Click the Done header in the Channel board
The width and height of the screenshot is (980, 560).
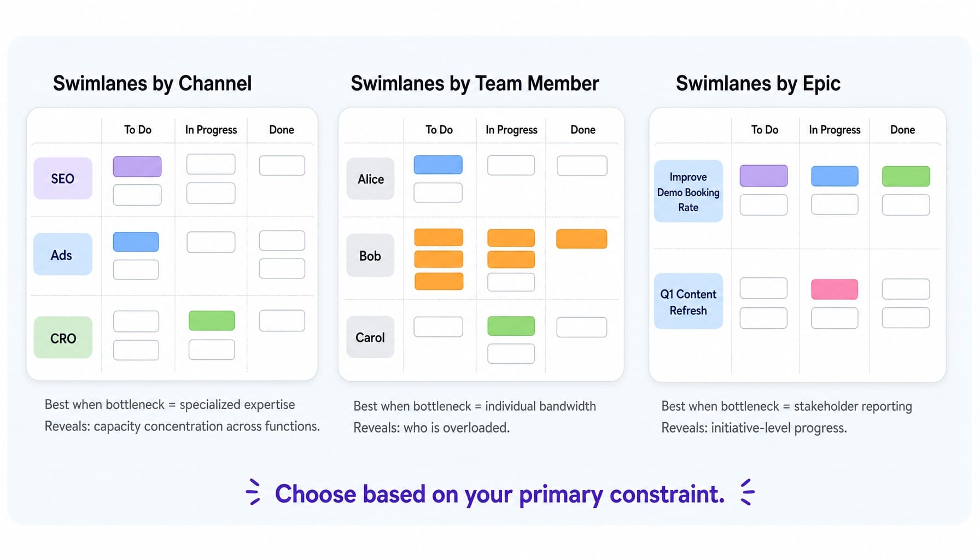pos(282,130)
